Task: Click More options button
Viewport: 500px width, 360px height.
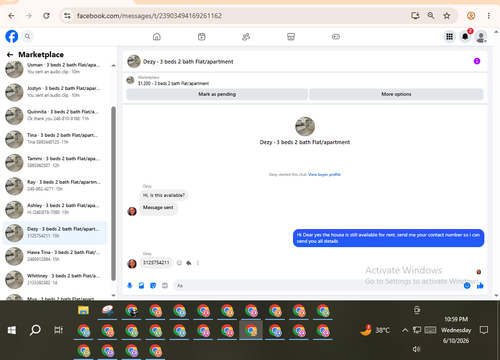Action: coord(396,94)
